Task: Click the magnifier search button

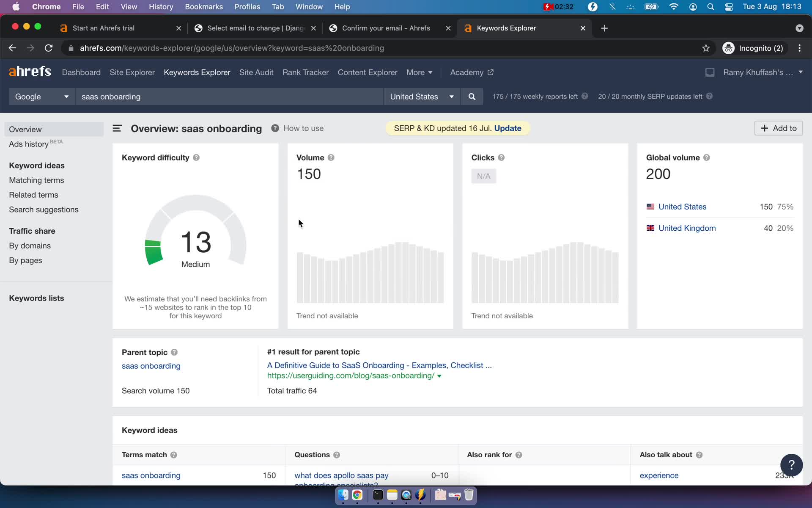Action: [472, 97]
